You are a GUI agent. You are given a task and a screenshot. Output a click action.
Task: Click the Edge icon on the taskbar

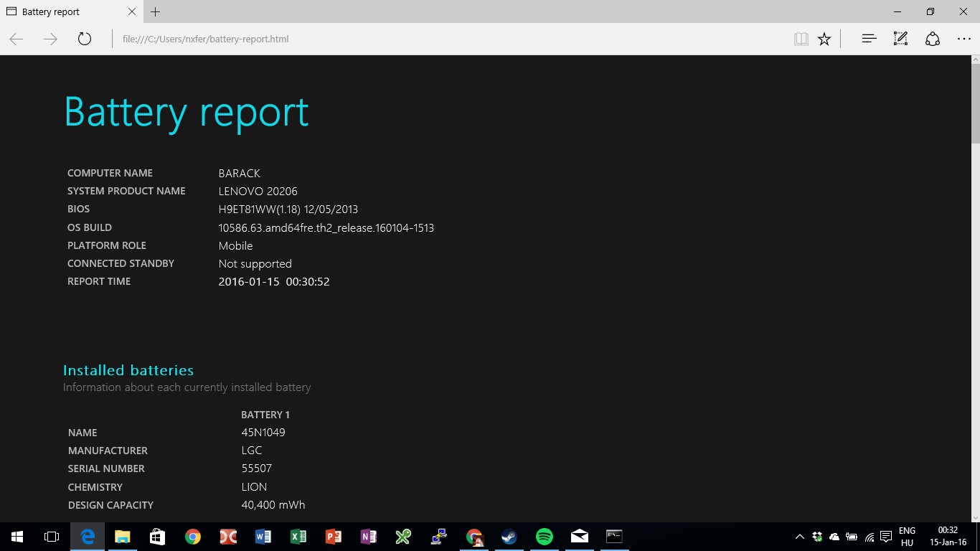coord(88,537)
